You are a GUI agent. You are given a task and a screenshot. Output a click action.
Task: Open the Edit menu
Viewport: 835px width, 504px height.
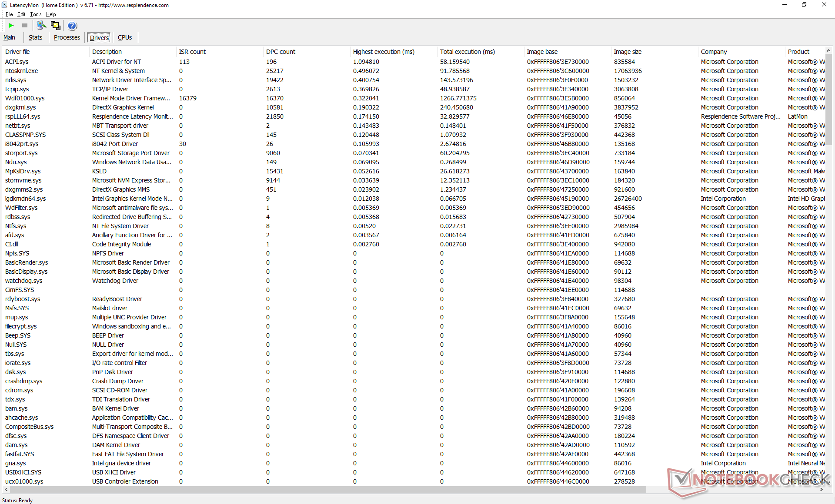[x=21, y=14]
